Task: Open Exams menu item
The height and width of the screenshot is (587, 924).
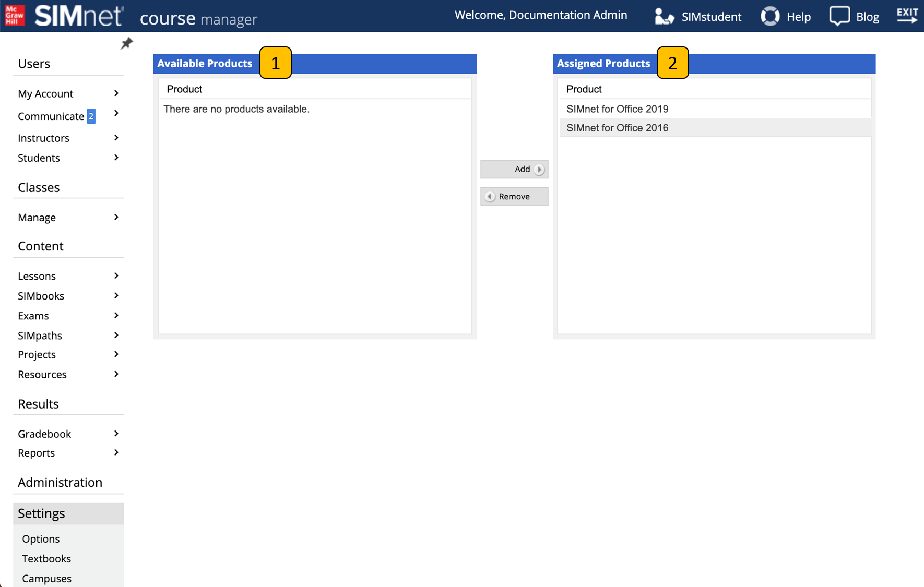Action: pos(33,316)
